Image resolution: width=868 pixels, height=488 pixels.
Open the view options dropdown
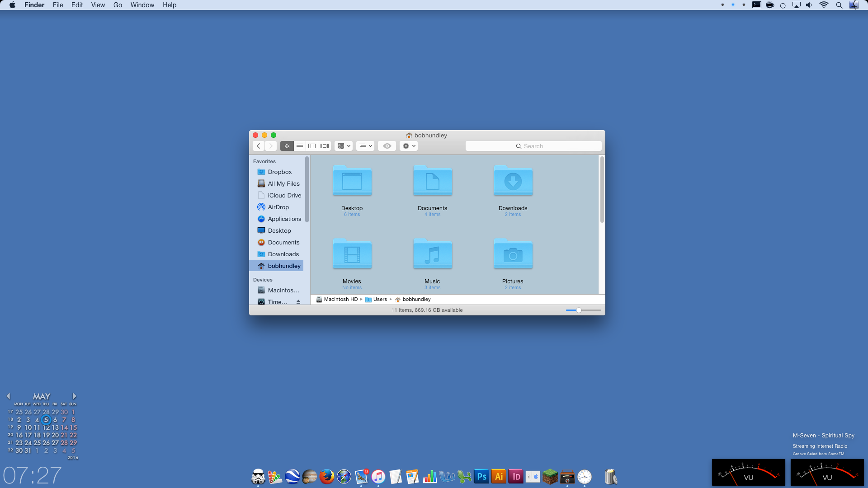[365, 146]
